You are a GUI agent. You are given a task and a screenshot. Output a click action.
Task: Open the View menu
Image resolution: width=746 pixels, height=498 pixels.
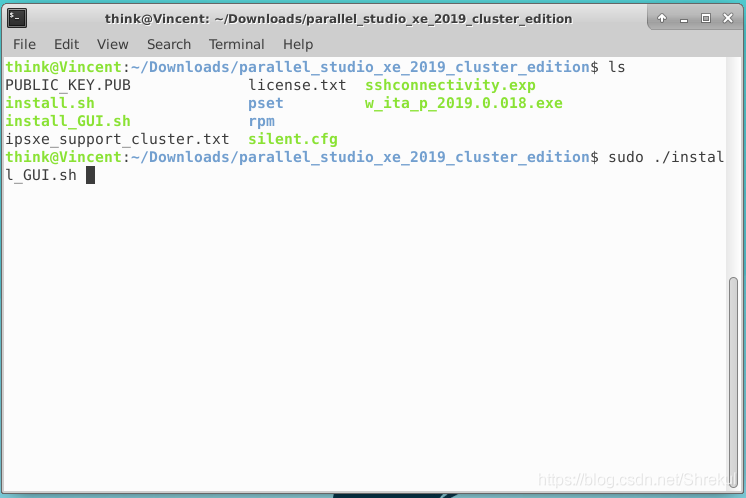point(113,44)
